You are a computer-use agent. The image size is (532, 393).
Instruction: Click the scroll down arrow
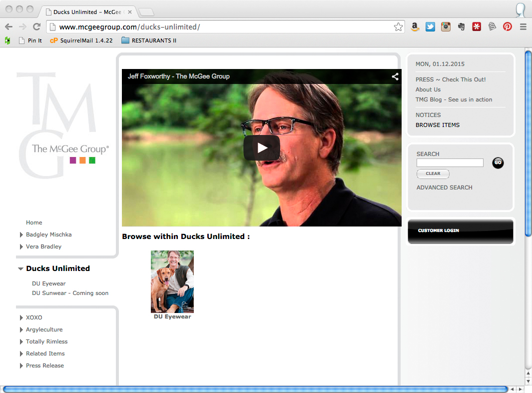[529, 381]
